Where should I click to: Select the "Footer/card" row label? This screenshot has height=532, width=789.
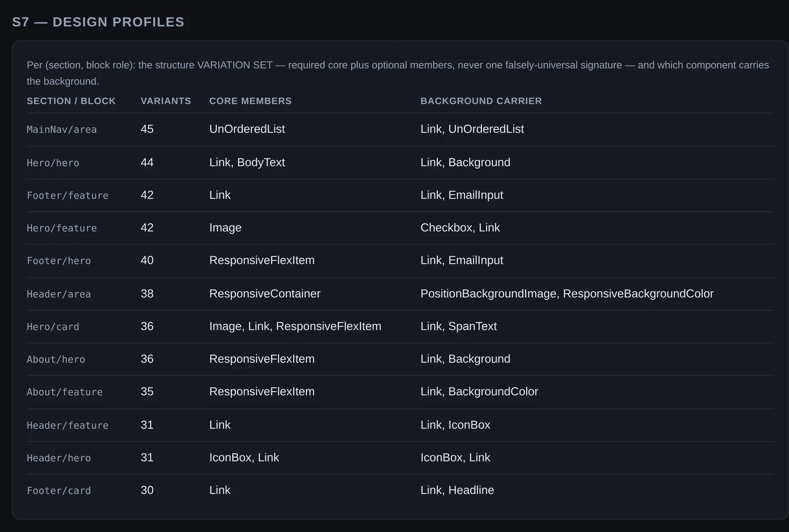point(59,491)
